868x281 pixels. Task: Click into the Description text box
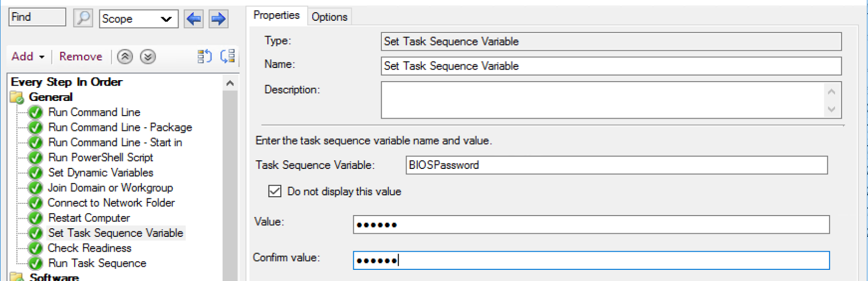click(x=603, y=100)
